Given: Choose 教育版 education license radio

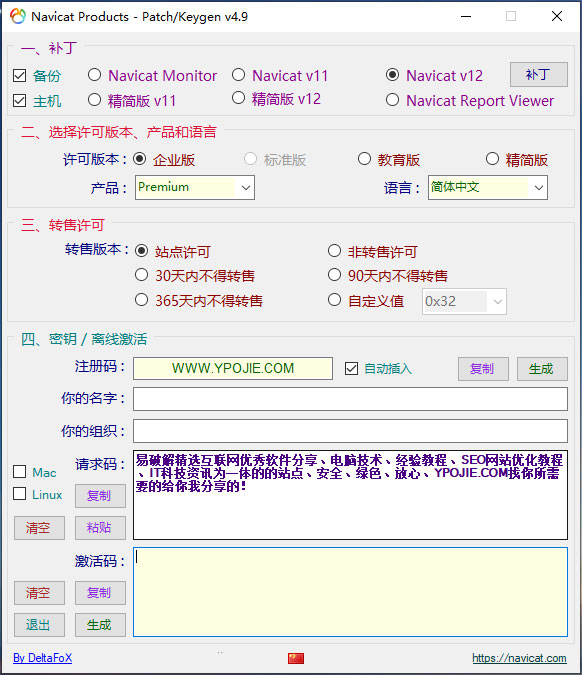Looking at the screenshot, I should 364,159.
